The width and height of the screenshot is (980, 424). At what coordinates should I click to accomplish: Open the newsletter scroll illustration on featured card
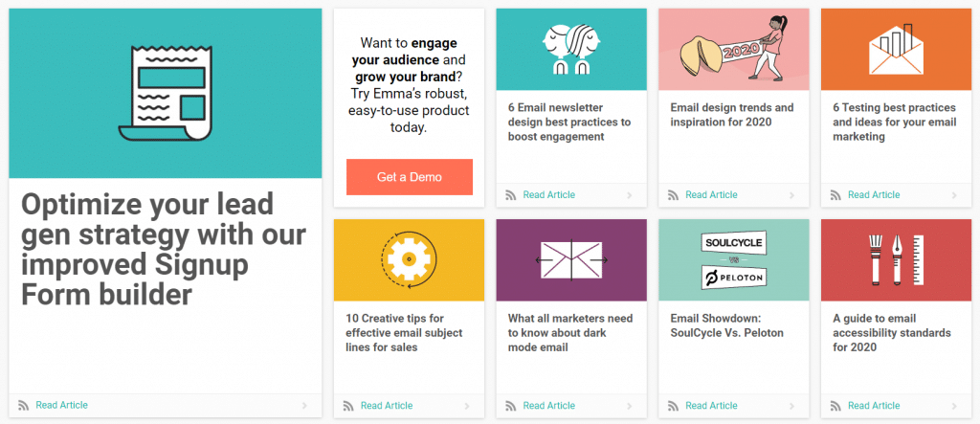pos(165,93)
